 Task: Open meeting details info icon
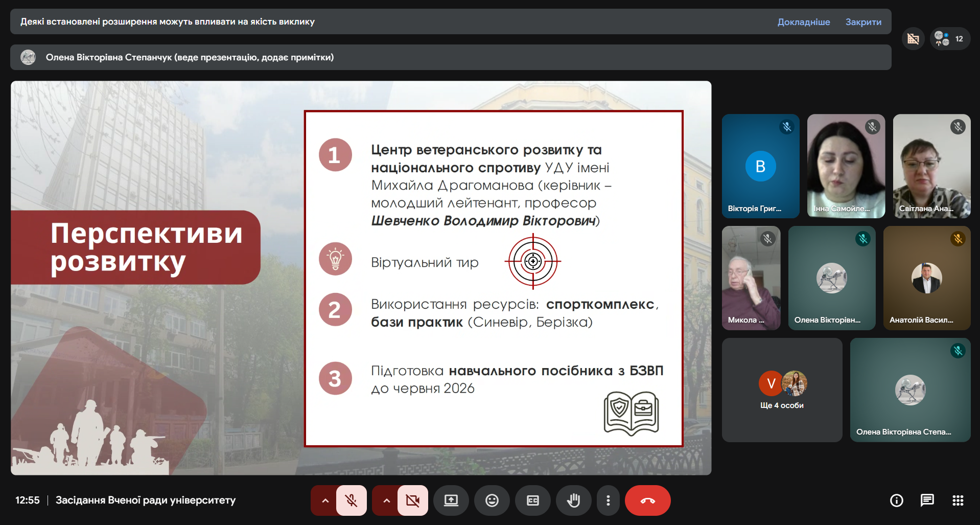click(896, 500)
